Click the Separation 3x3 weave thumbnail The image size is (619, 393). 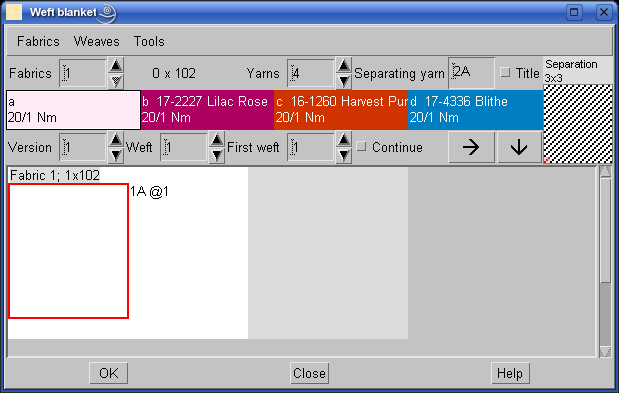(x=578, y=124)
